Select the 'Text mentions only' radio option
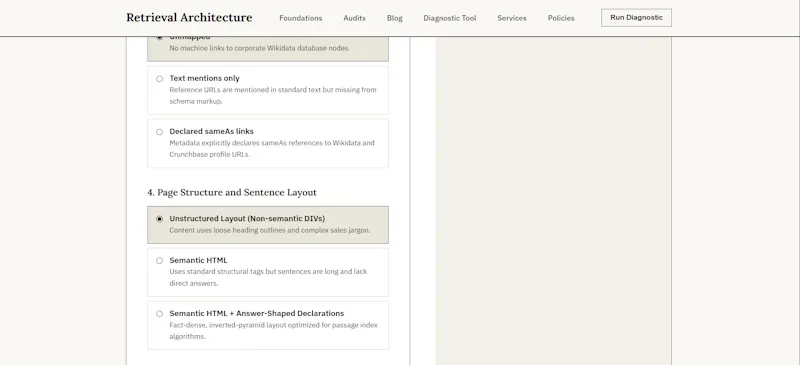Viewport: 800px width, 365px height. [159, 79]
